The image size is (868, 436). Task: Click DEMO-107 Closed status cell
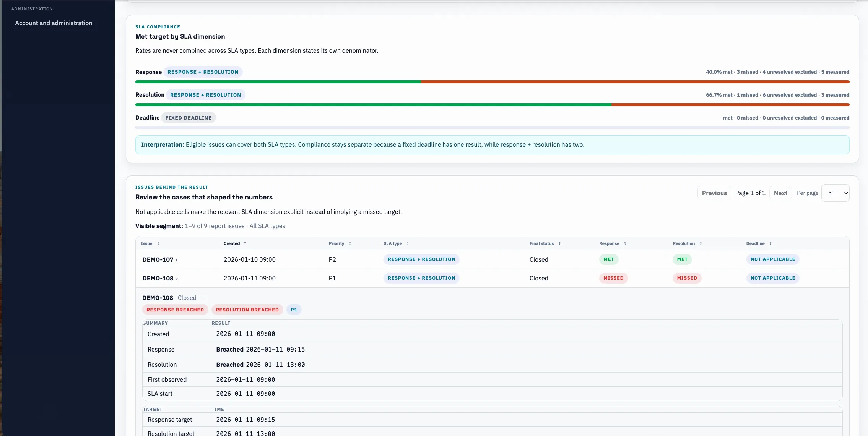point(539,260)
